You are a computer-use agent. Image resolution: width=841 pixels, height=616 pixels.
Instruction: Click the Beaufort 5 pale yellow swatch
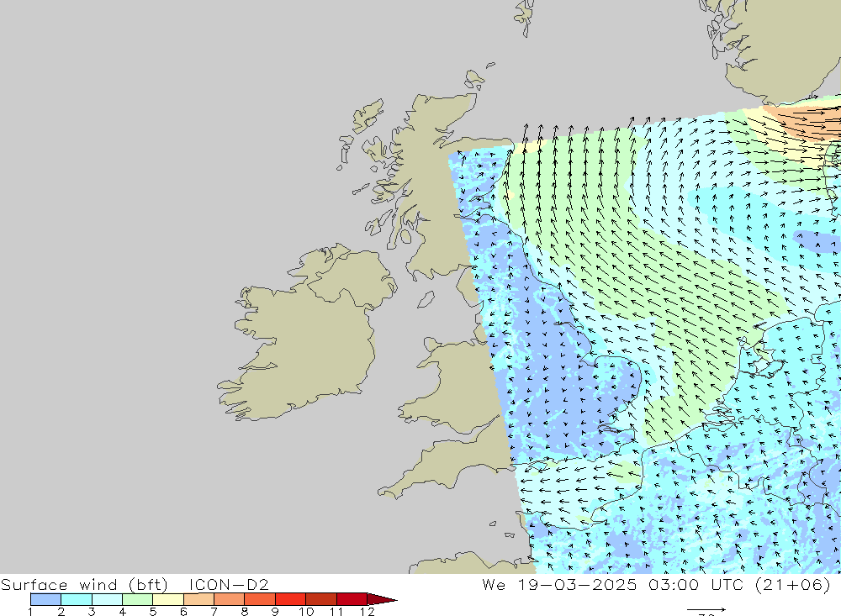click(x=168, y=599)
